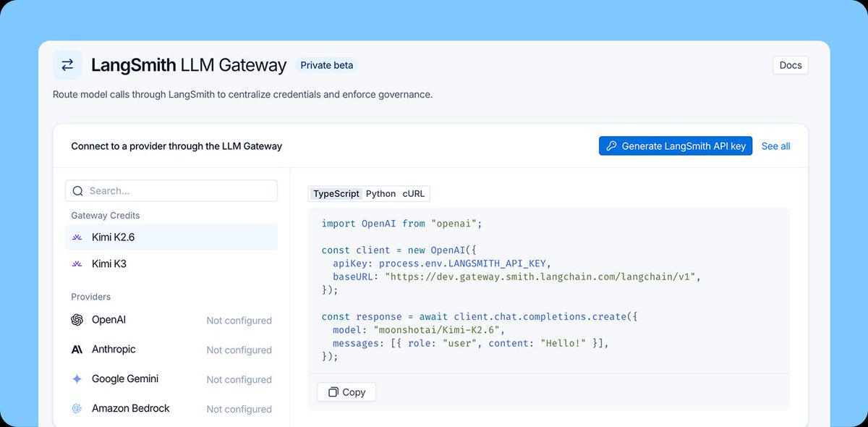The width and height of the screenshot is (868, 427).
Task: Copy the code snippet
Action: [x=346, y=392]
